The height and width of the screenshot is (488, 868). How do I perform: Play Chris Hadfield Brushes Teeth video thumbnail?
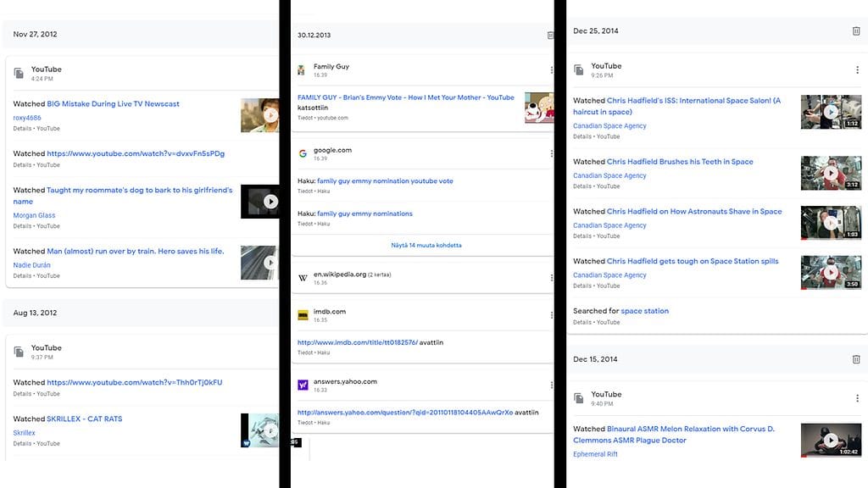[x=831, y=173]
